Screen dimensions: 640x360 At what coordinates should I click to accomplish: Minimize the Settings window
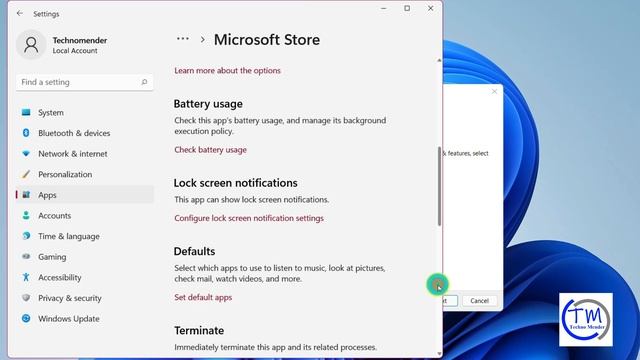(x=384, y=8)
